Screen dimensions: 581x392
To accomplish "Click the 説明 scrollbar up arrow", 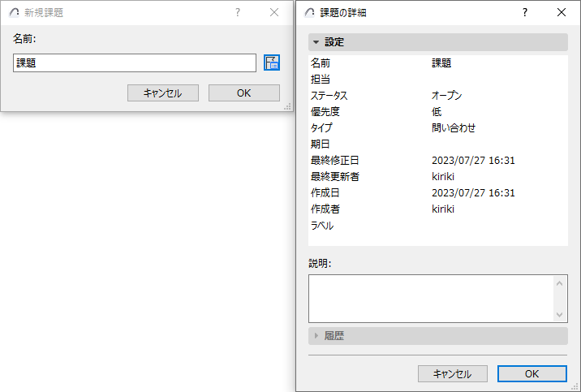I will click(560, 283).
